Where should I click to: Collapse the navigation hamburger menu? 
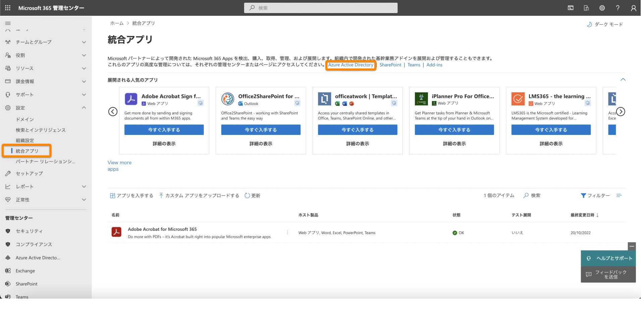click(8, 24)
